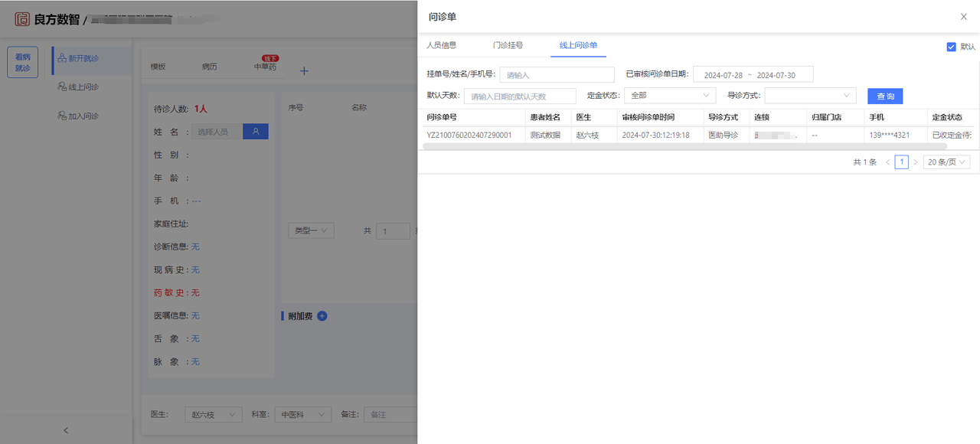Click the quantity field showing 1
This screenshot has height=444, width=980.
(x=393, y=231)
